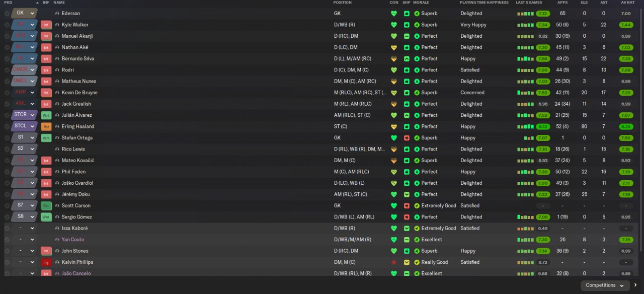Open the GK position dropdown for Ederson
Screen dimensions: 644x294
tap(24, 13)
